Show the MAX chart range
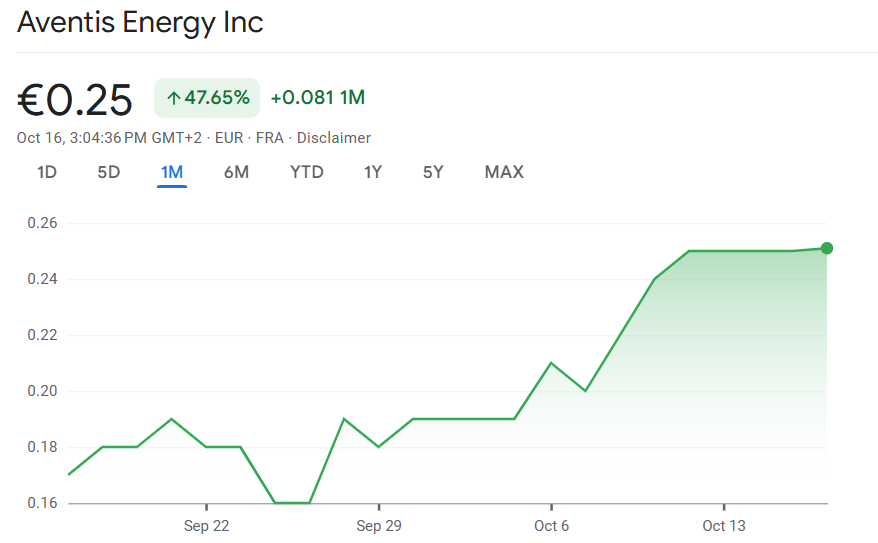The width and height of the screenshot is (878, 543). coord(504,172)
